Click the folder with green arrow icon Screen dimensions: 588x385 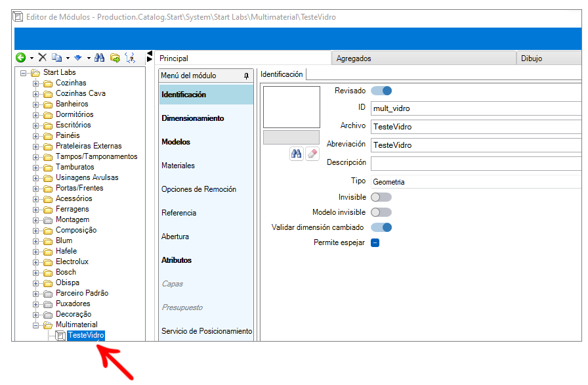tap(115, 58)
